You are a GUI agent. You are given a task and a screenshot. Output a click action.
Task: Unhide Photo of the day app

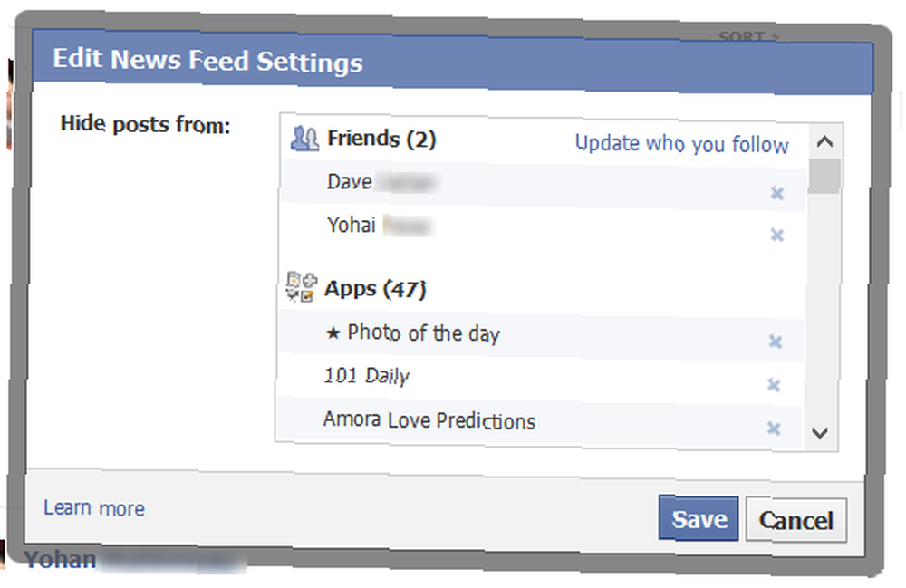(776, 342)
